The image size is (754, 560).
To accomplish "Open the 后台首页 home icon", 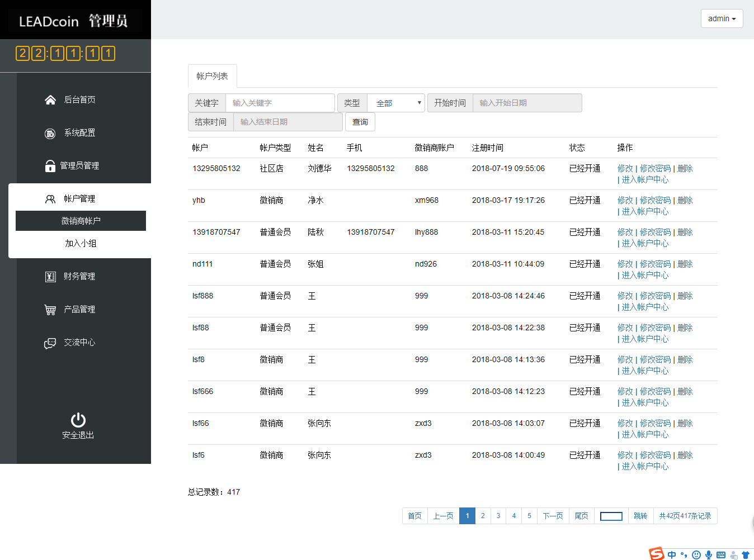I will [x=50, y=99].
